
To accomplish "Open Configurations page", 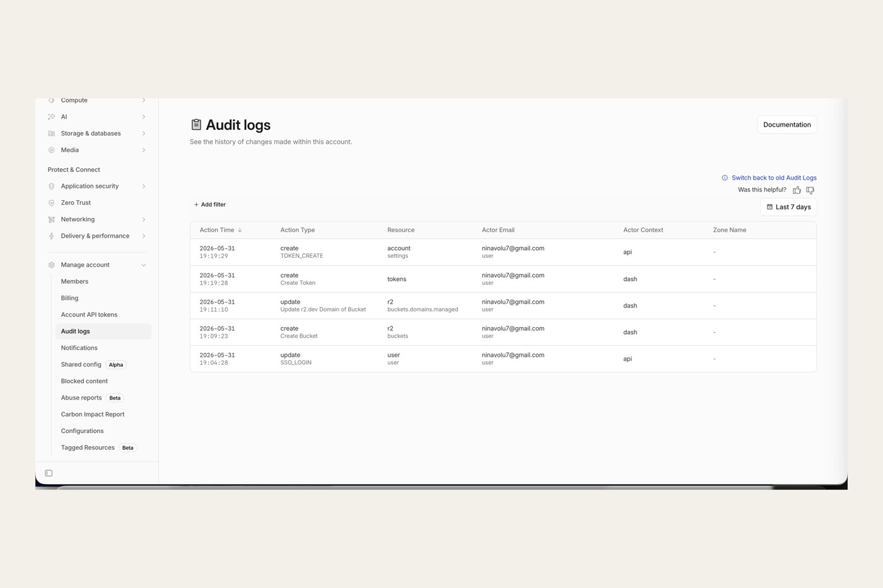I will click(82, 431).
